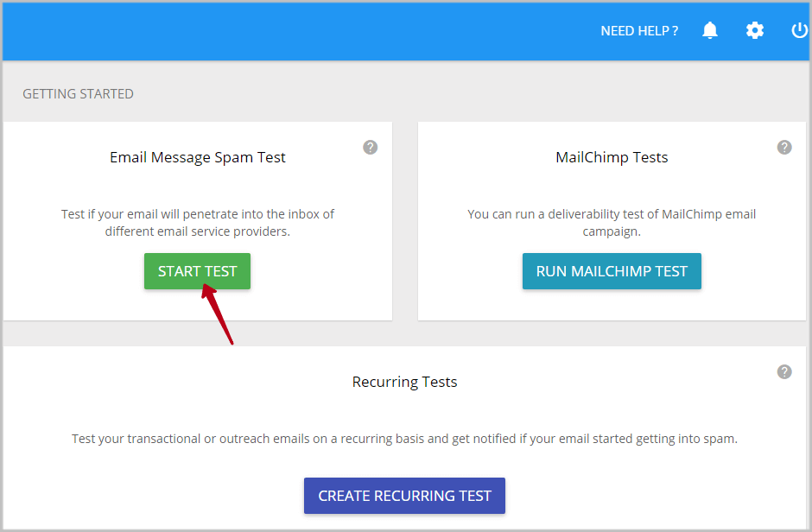Create a recurring test

click(x=404, y=496)
